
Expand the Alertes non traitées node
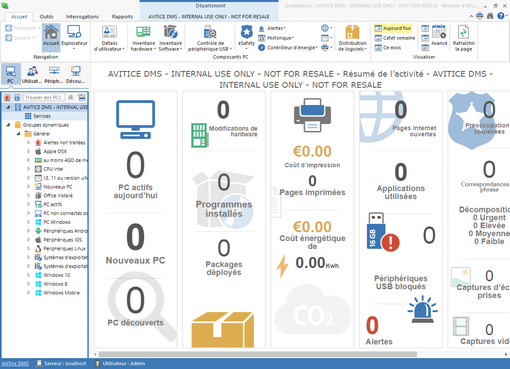(28, 143)
